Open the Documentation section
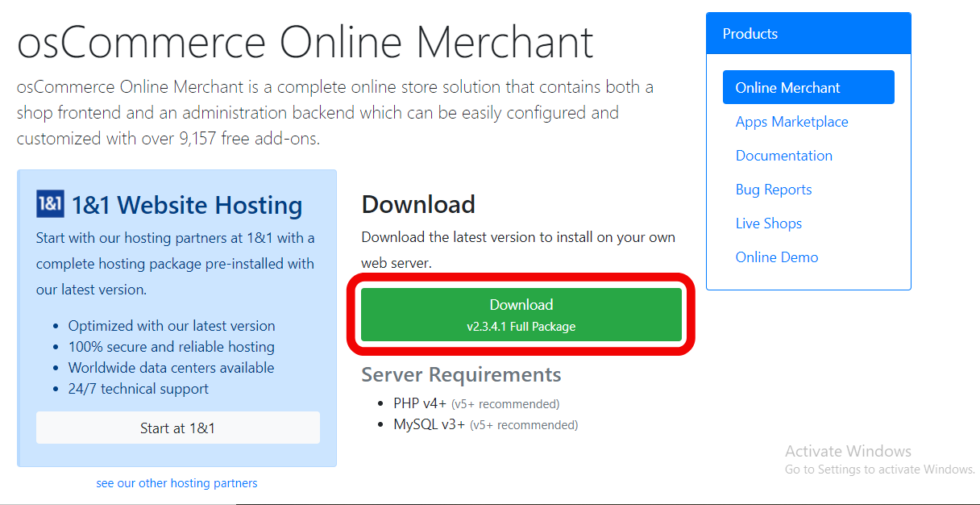Image resolution: width=980 pixels, height=505 pixels. click(783, 155)
